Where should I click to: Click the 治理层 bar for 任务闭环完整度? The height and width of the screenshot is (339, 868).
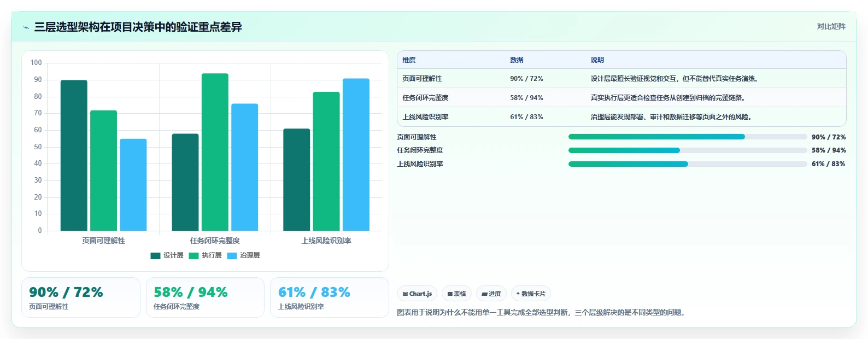pos(244,167)
